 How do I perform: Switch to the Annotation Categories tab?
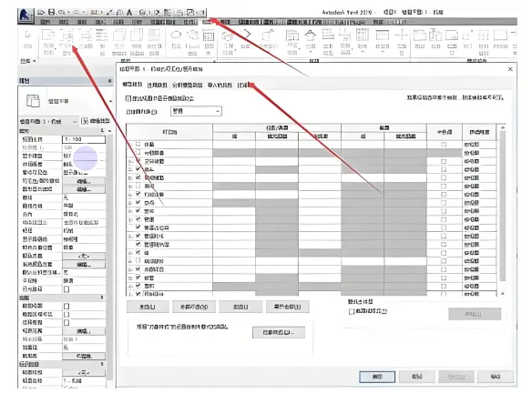pyautogui.click(x=157, y=85)
